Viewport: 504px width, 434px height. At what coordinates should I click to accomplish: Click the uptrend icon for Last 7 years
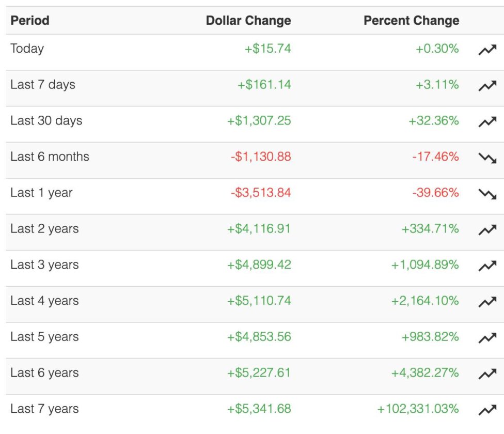tap(487, 410)
